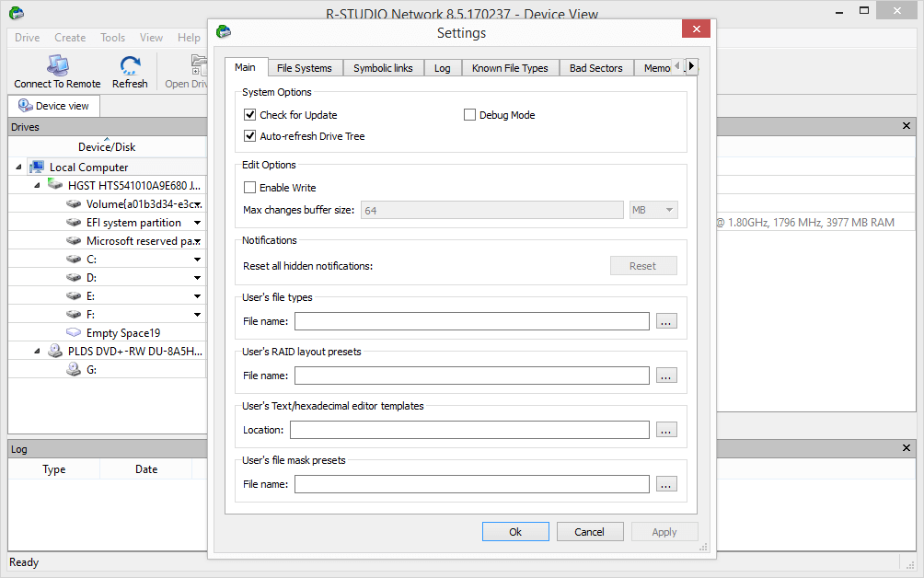Switch to the Known File Types tab
This screenshot has height=578, width=924.
pyautogui.click(x=510, y=68)
